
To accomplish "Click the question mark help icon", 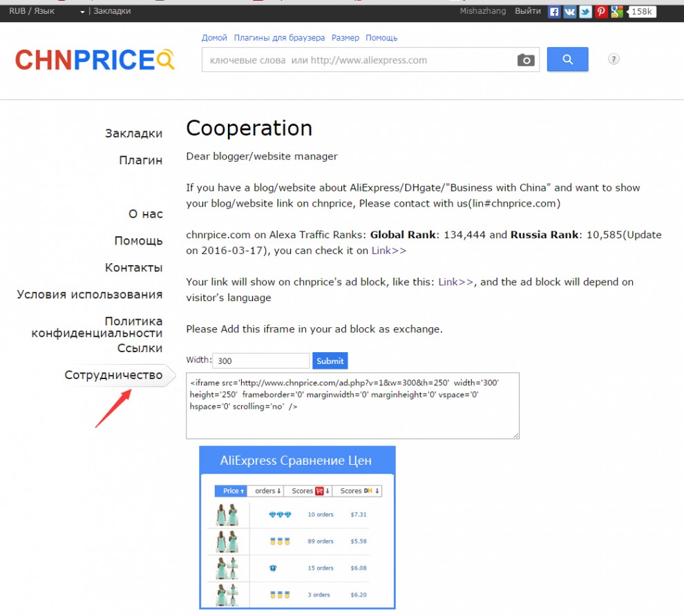I will point(614,59).
